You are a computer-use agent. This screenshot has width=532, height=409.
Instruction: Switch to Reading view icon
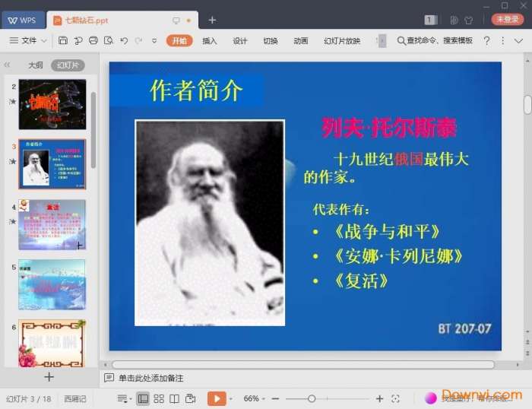coord(174,398)
